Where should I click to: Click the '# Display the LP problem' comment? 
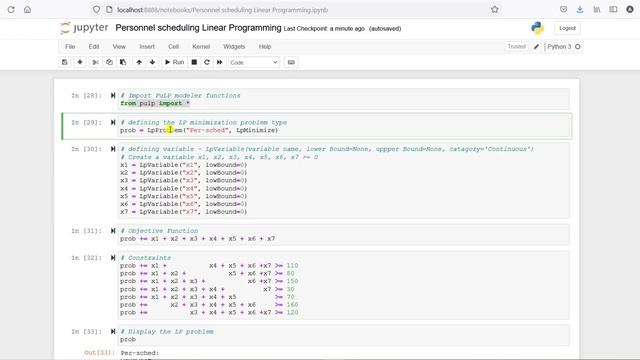[167, 331]
